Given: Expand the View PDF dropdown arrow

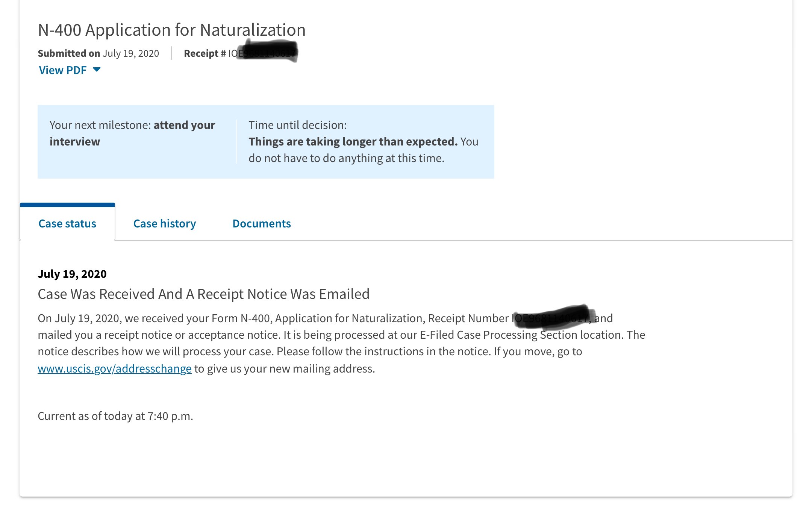Looking at the screenshot, I should [97, 70].
